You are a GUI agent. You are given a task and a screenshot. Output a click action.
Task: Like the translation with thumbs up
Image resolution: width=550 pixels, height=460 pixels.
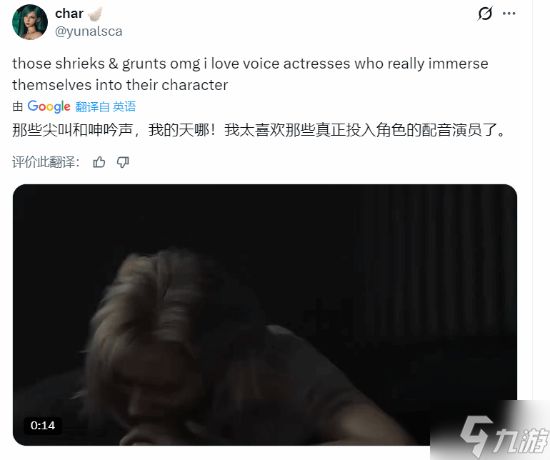point(99,162)
